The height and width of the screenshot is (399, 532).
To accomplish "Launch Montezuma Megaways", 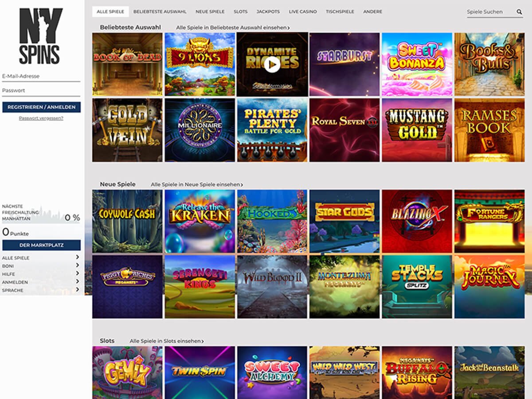I will [x=344, y=287].
